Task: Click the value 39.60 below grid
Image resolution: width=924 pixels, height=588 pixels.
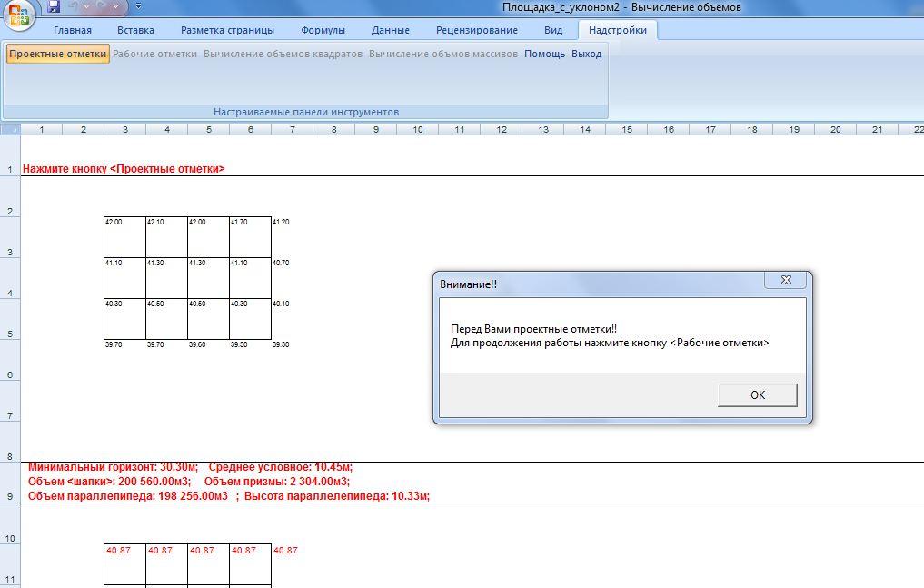Action: tap(197, 344)
